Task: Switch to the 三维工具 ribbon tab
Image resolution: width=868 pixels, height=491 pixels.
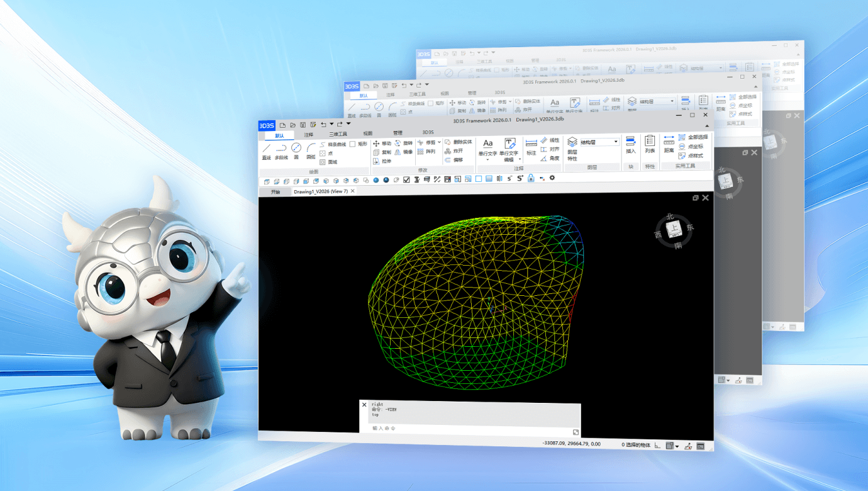Action: pyautogui.click(x=338, y=133)
